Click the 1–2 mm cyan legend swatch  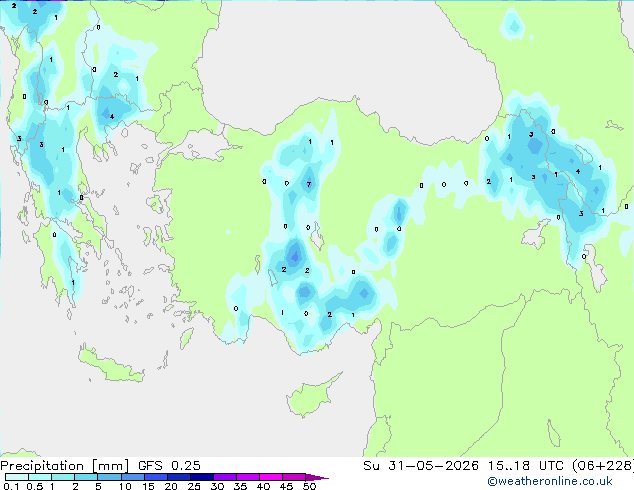[x=63, y=477]
